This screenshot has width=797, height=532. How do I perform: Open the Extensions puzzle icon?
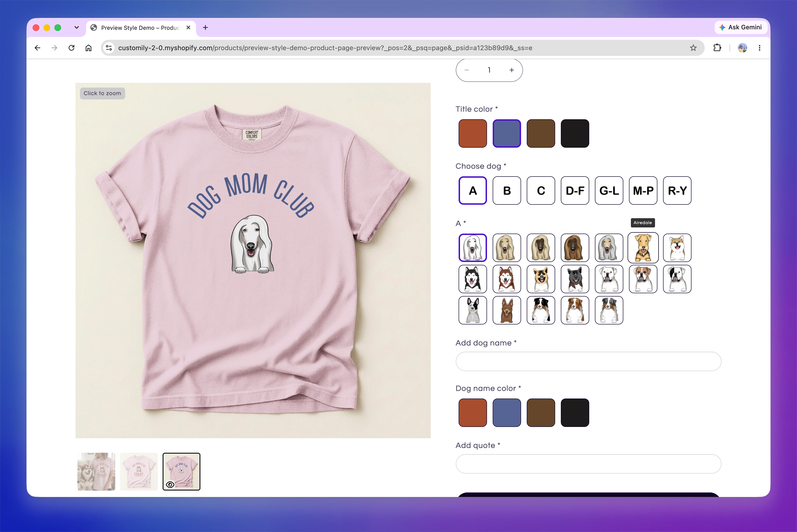(717, 48)
